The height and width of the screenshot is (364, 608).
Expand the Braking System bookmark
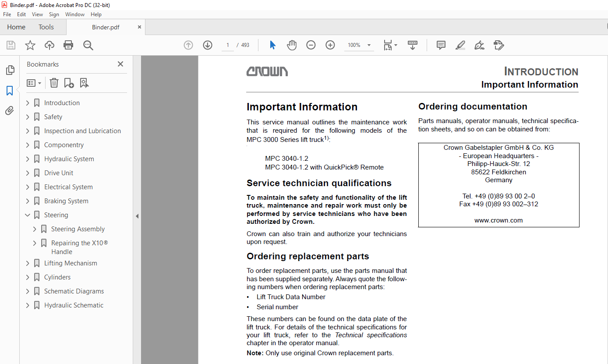coord(28,201)
